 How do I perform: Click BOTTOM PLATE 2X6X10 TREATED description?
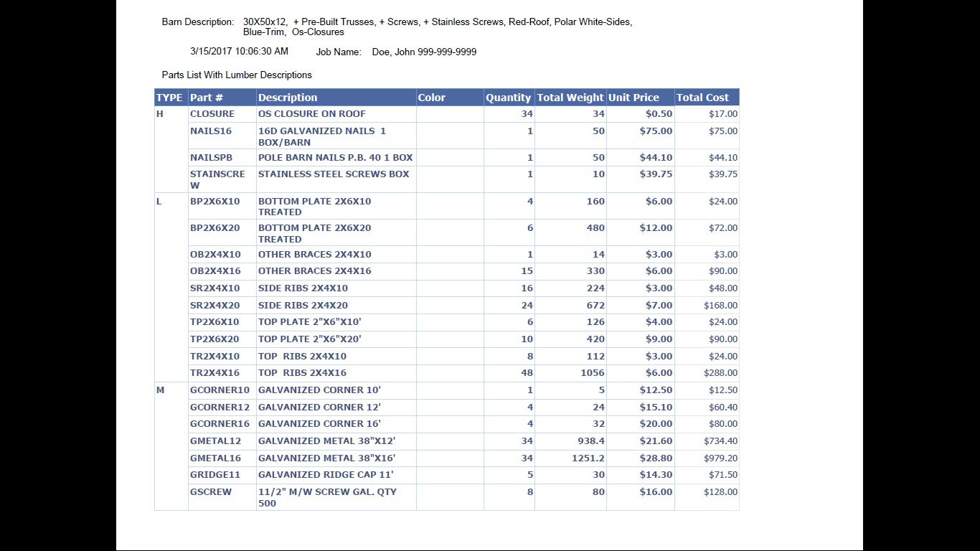(x=315, y=207)
